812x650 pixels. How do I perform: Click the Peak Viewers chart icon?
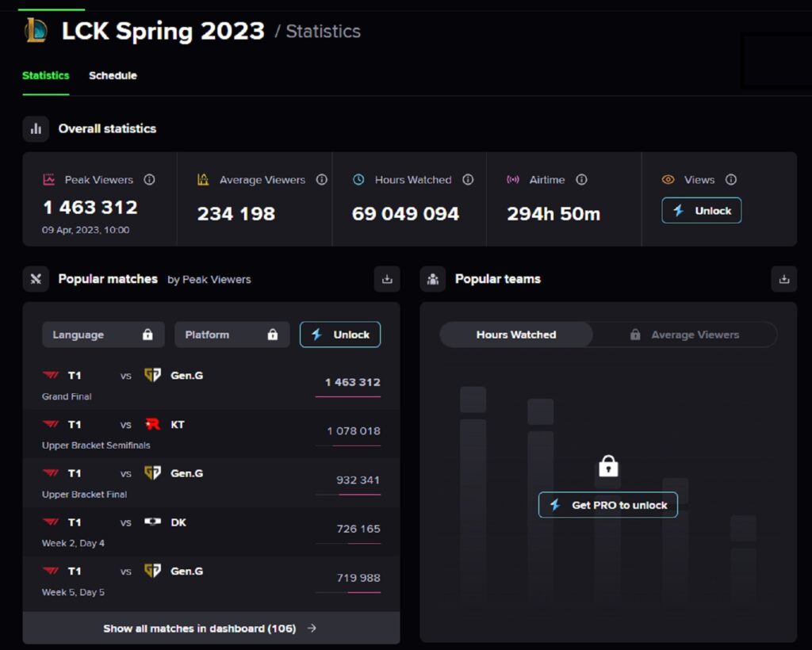click(x=48, y=180)
